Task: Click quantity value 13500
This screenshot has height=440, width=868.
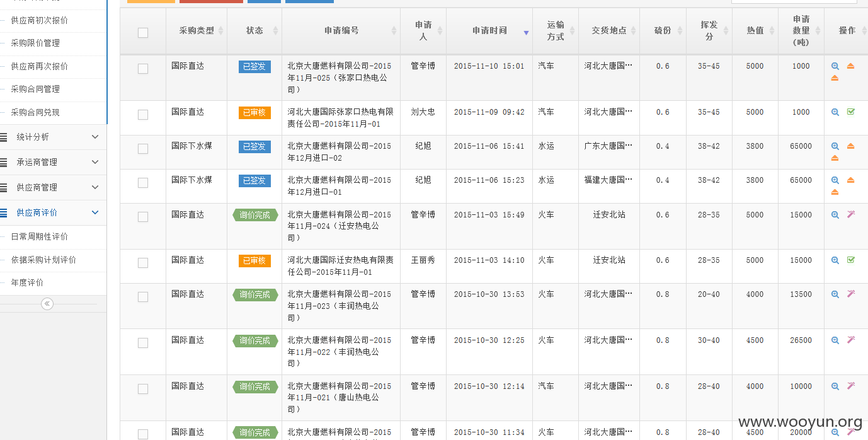Action: 801,294
